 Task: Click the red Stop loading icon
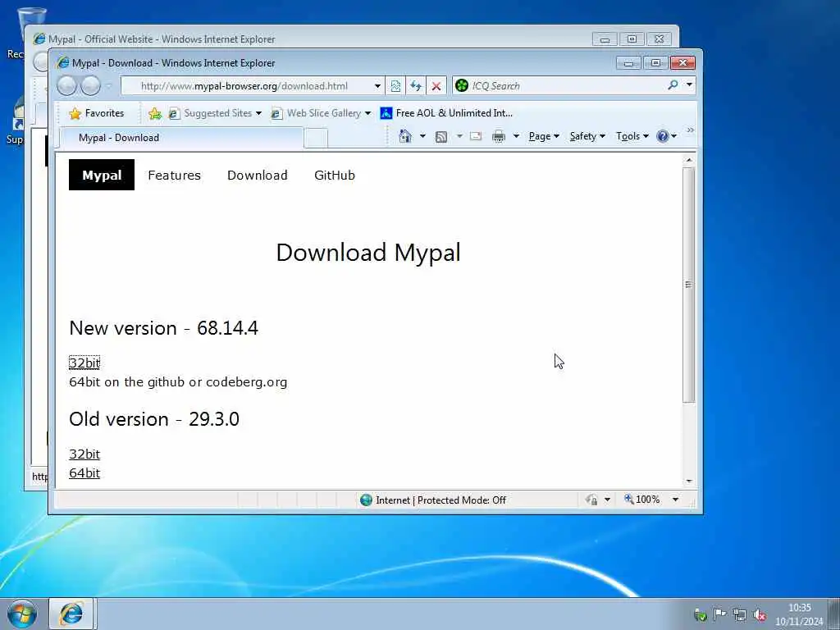coord(436,85)
